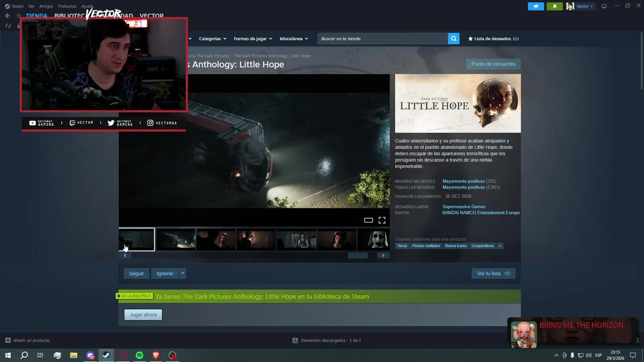
Task: Open the Ver menu
Action: [31, 6]
